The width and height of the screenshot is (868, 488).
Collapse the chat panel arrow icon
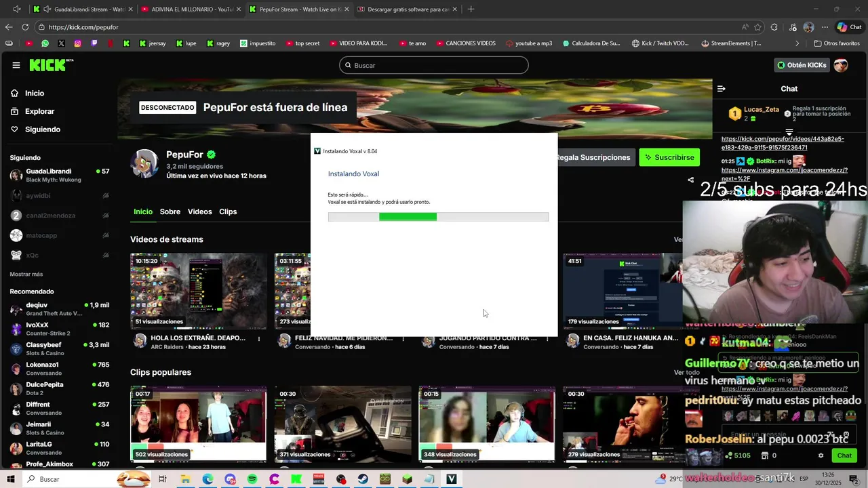click(722, 89)
